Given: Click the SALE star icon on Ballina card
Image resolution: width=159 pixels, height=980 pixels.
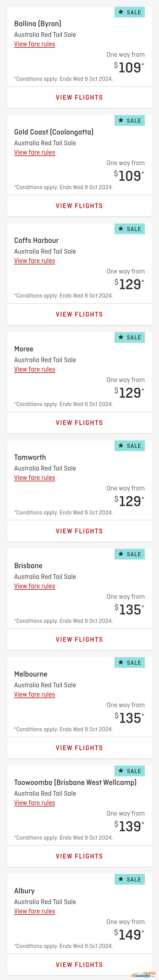Looking at the screenshot, I should click(x=121, y=12).
